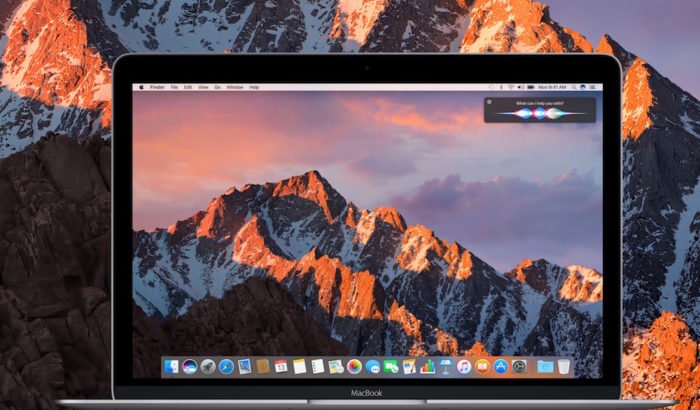The height and width of the screenshot is (410, 700).
Task: Open the Apple menu
Action: coord(141,87)
